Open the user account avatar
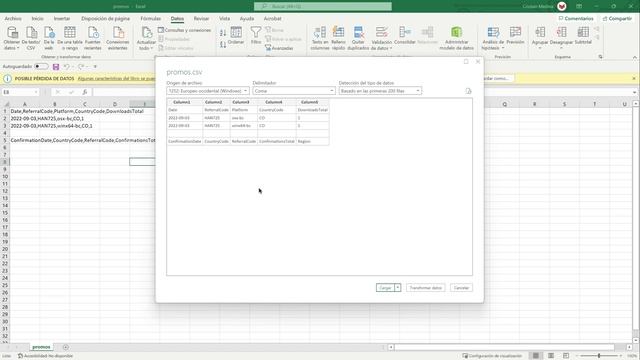640x360 pixels. (562, 6)
